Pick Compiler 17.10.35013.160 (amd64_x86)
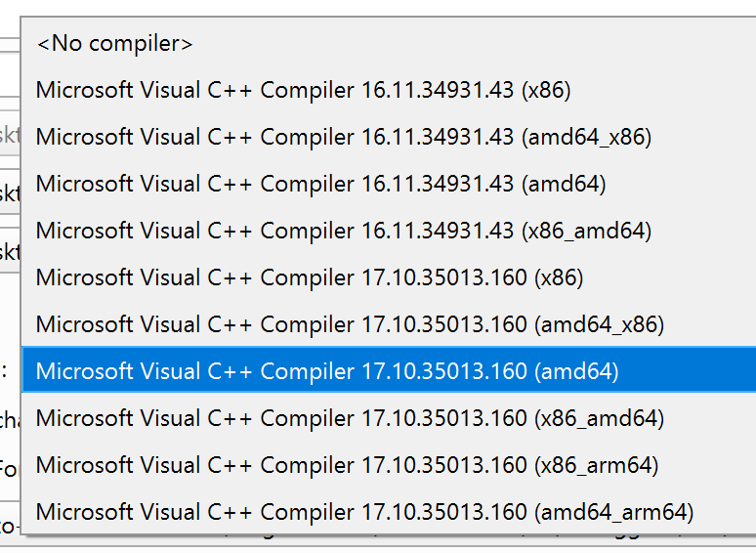Viewport: 756px width, 553px height. (389, 324)
